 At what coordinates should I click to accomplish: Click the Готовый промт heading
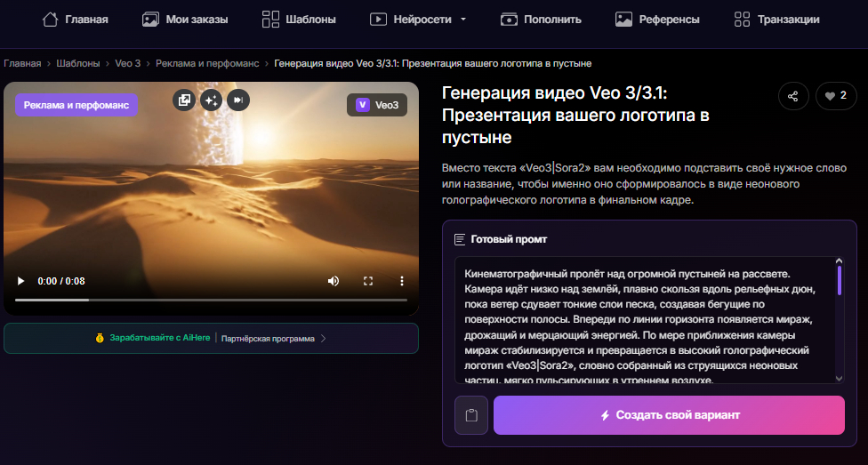click(509, 240)
